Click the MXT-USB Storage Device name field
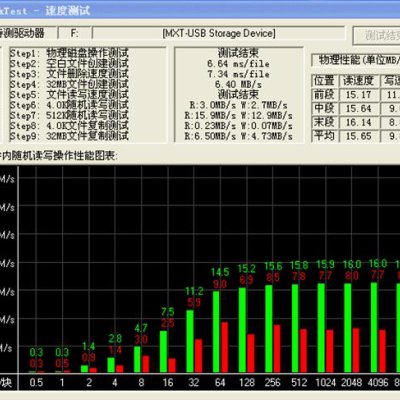 (x=219, y=33)
